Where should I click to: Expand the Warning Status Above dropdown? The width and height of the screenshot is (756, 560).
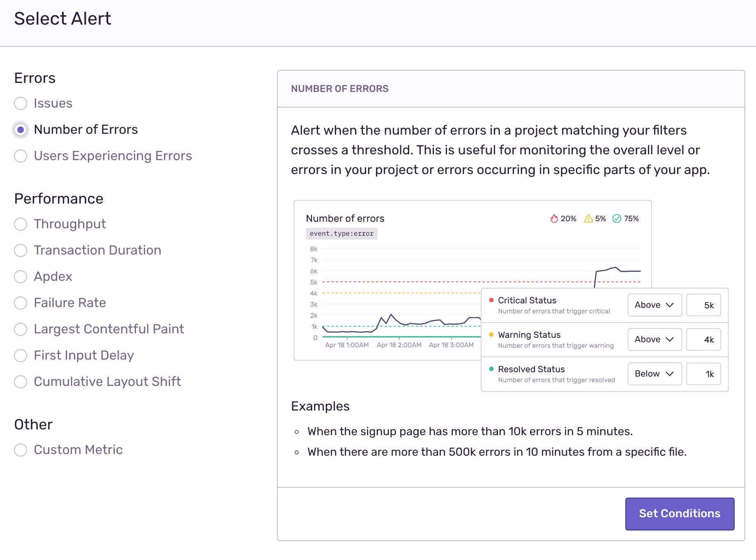click(x=655, y=340)
